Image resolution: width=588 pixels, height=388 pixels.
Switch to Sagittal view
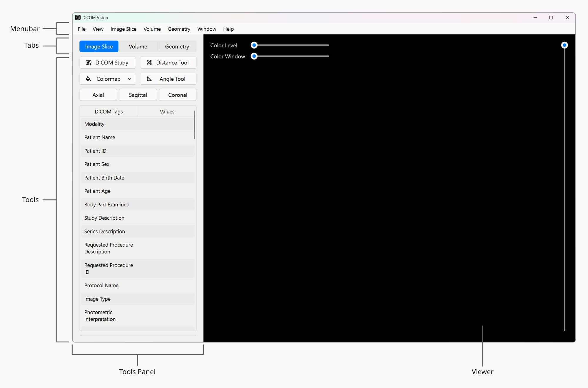138,95
